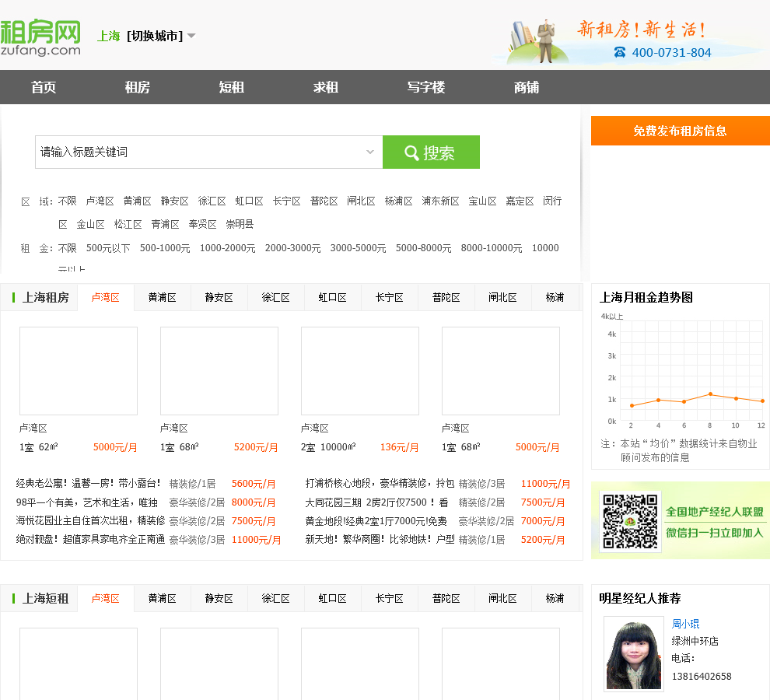Open listing 绝对靓盘！超值家具家电齐全
The width and height of the screenshot is (770, 700).
(x=90, y=539)
